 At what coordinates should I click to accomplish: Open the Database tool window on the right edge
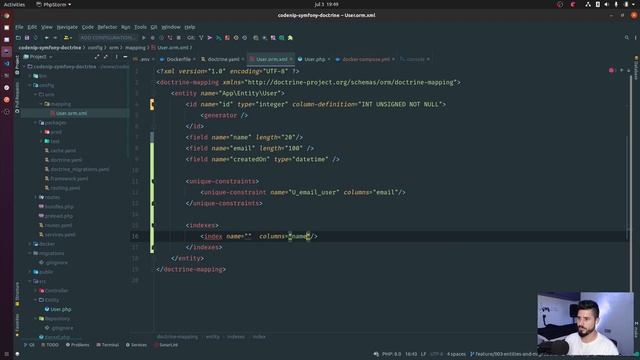[x=636, y=68]
